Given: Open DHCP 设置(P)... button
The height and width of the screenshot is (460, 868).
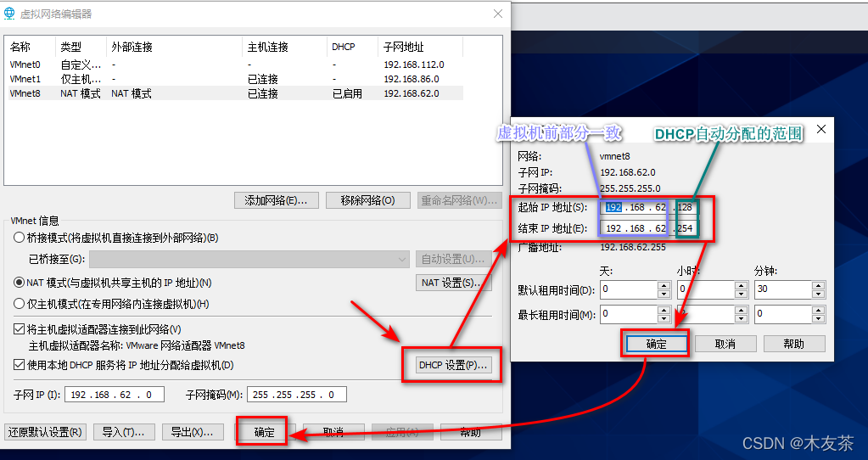Looking at the screenshot, I should point(453,365).
